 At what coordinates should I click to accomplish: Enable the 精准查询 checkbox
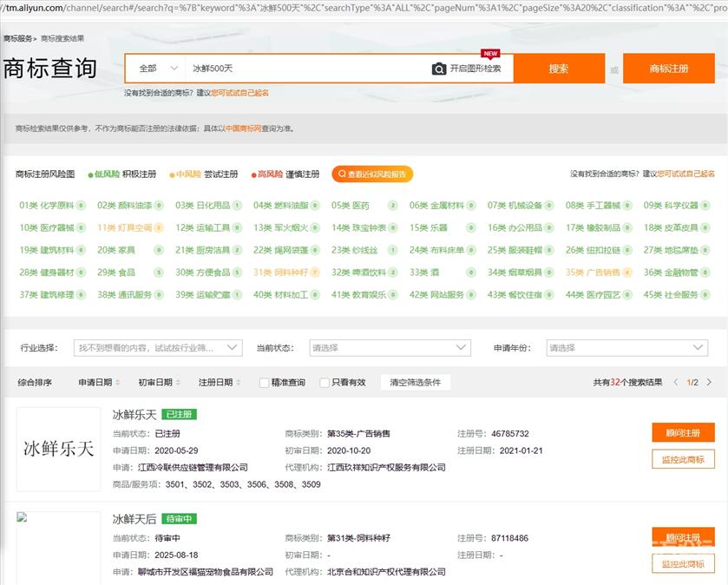[265, 383]
